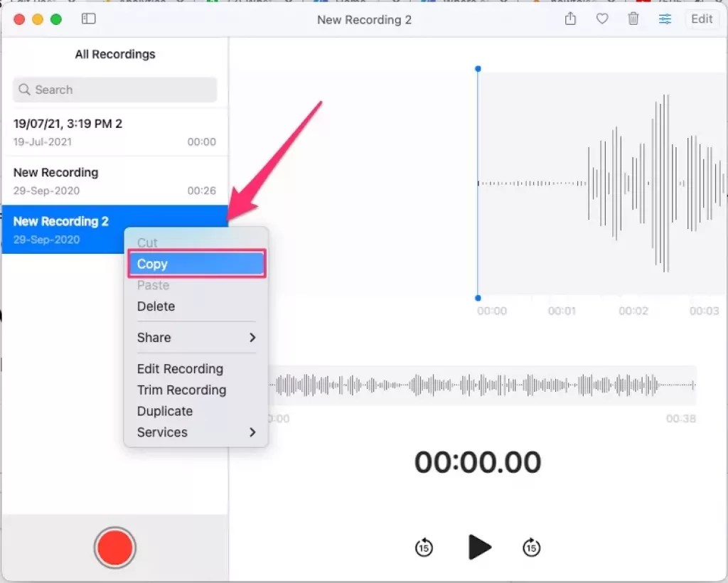Open playback enhancement settings with the sliders icon
The width and height of the screenshot is (728, 583).
pyautogui.click(x=664, y=19)
